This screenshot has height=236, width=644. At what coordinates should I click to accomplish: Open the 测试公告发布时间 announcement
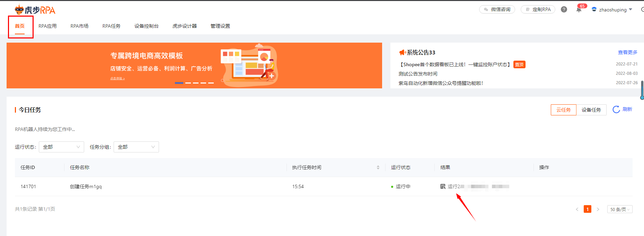coord(418,74)
